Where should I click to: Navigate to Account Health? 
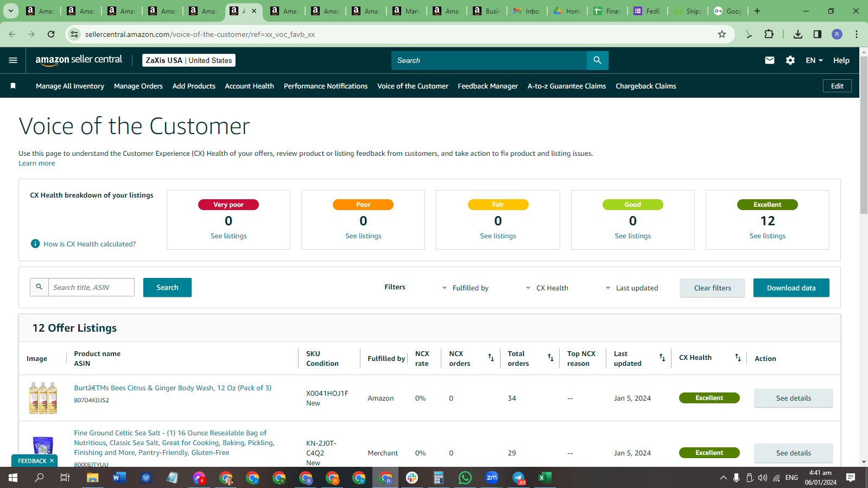[250, 86]
